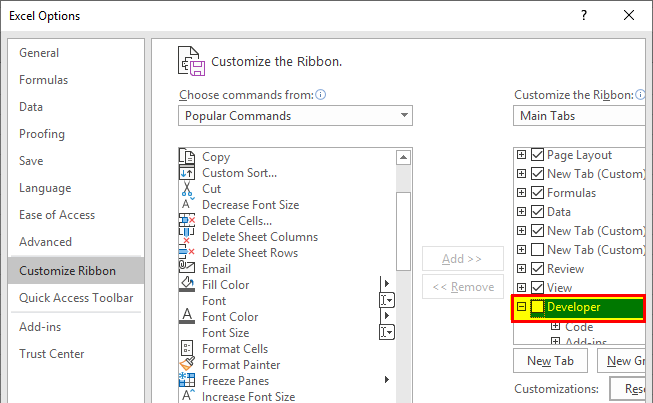Expand the View tree node
The height and width of the screenshot is (403, 653).
521,288
